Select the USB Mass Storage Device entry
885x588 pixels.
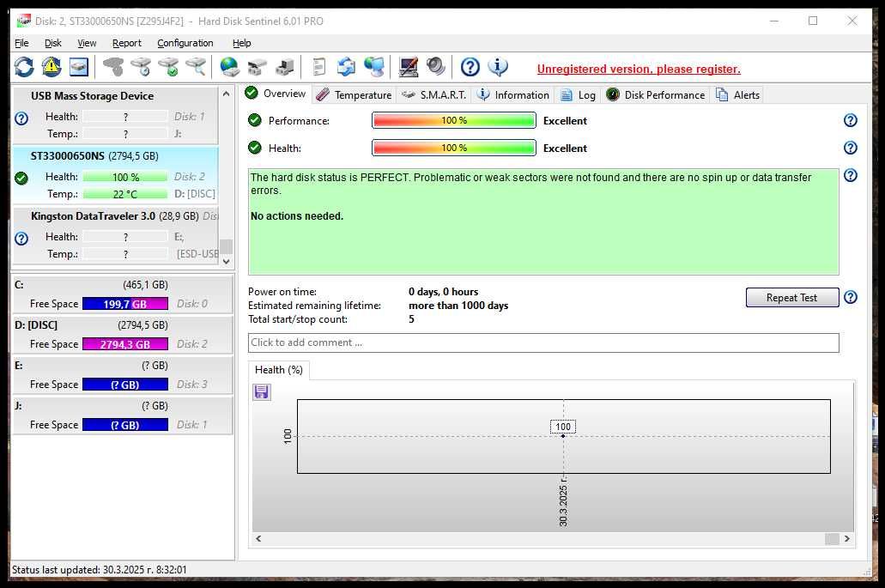(x=115, y=115)
